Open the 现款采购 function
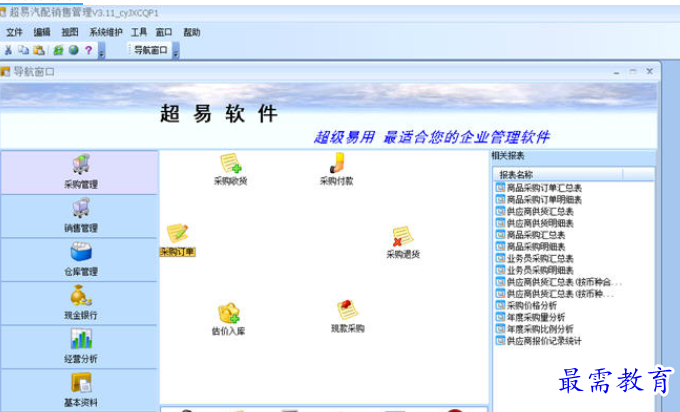The image size is (680, 412). (348, 317)
